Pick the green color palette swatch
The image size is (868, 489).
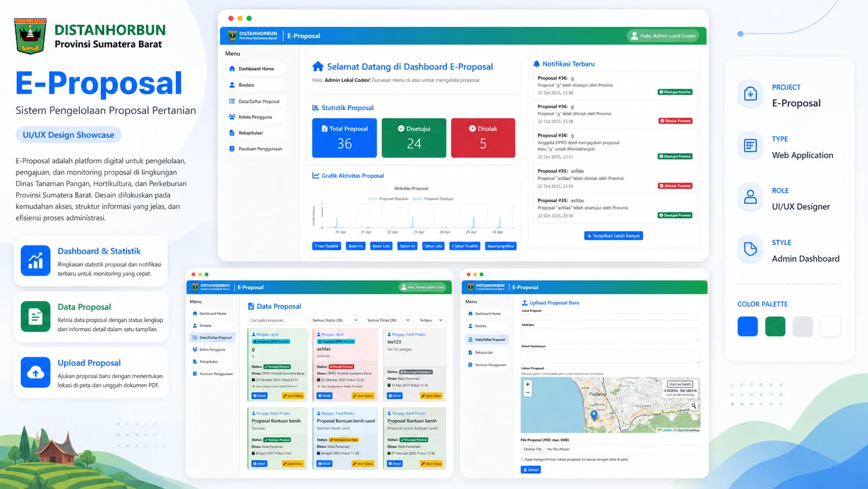click(x=775, y=326)
